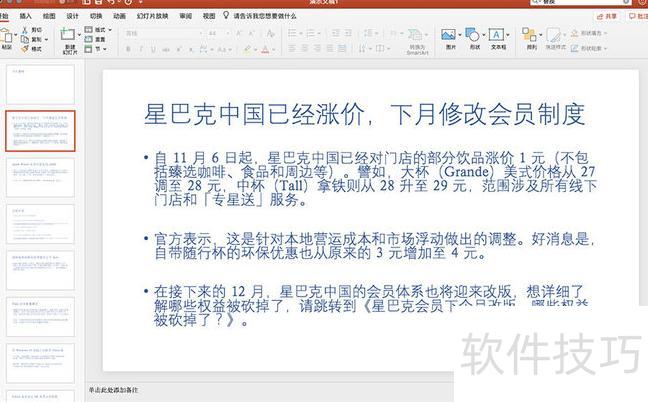Viewport: 648px width, 402px height.
Task: Click the 共享 (Share) button
Action: (607, 16)
